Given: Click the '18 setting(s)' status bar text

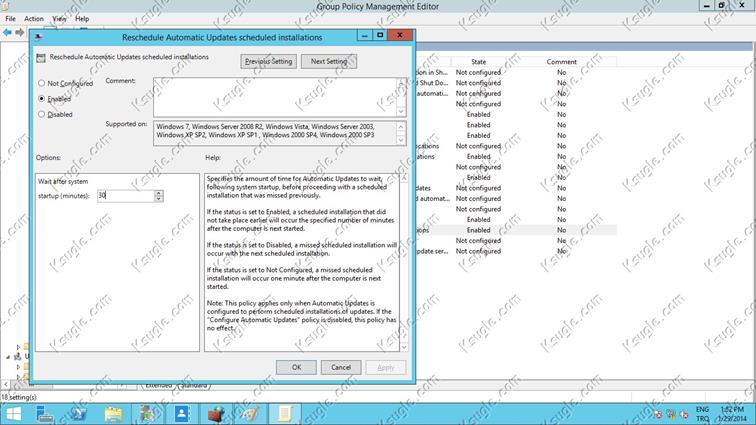Looking at the screenshot, I should (x=19, y=397).
